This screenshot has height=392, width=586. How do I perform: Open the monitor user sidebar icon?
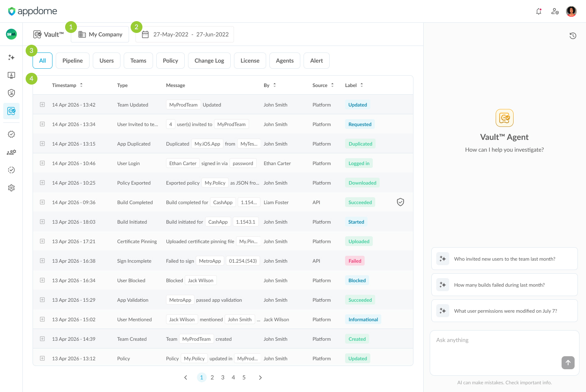[11, 75]
